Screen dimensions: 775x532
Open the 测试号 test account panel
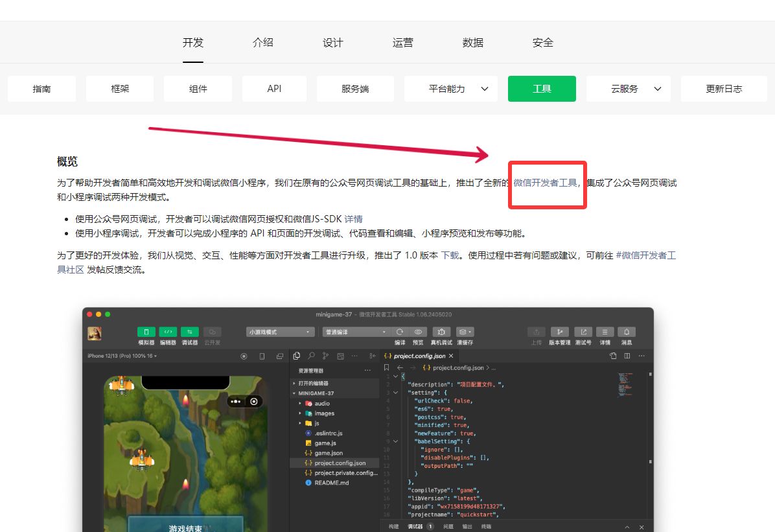tap(584, 332)
